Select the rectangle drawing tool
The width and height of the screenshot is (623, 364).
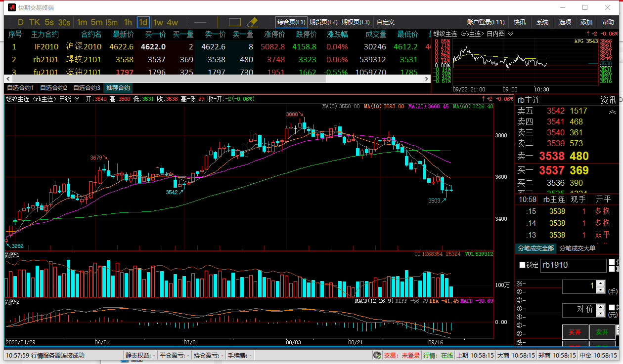click(235, 22)
